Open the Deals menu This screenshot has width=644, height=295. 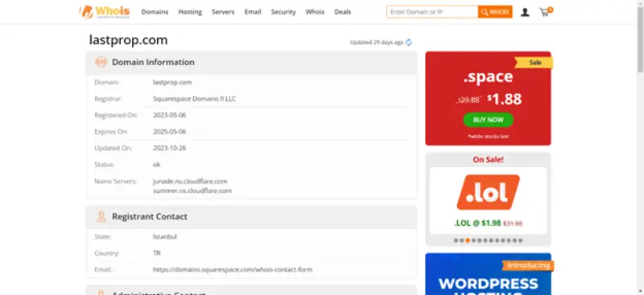(x=343, y=12)
